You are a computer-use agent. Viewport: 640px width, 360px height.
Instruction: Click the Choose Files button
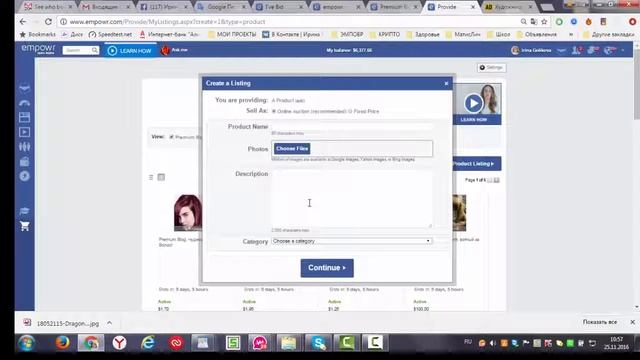pos(292,149)
